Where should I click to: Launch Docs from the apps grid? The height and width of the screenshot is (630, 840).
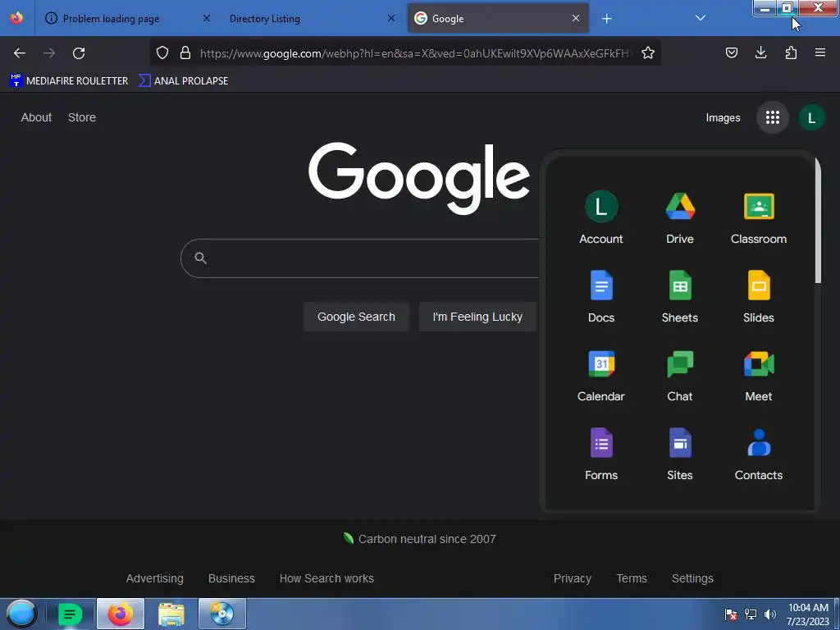pyautogui.click(x=601, y=297)
